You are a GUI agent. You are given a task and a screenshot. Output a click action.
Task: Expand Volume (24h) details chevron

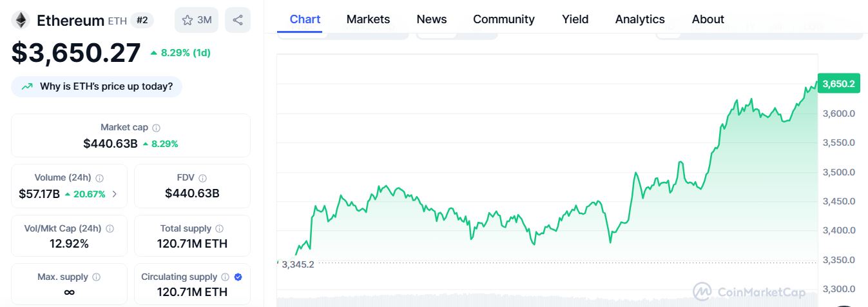pyautogui.click(x=115, y=193)
